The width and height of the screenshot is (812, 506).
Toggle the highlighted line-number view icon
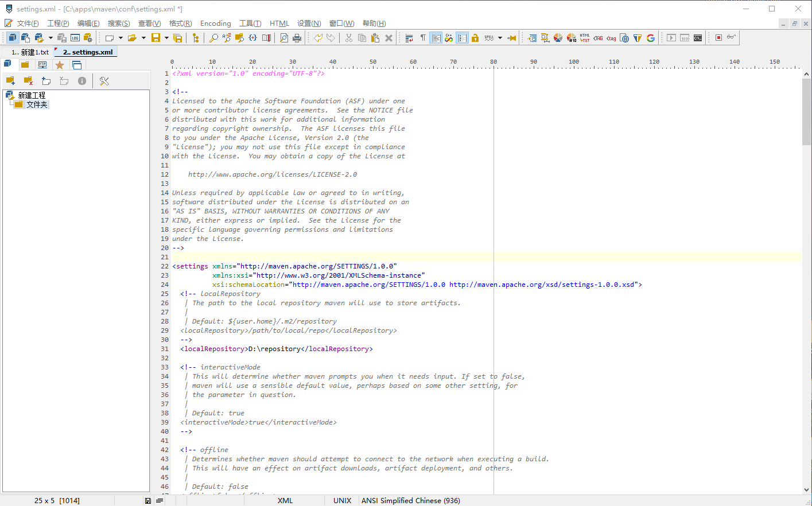click(436, 38)
